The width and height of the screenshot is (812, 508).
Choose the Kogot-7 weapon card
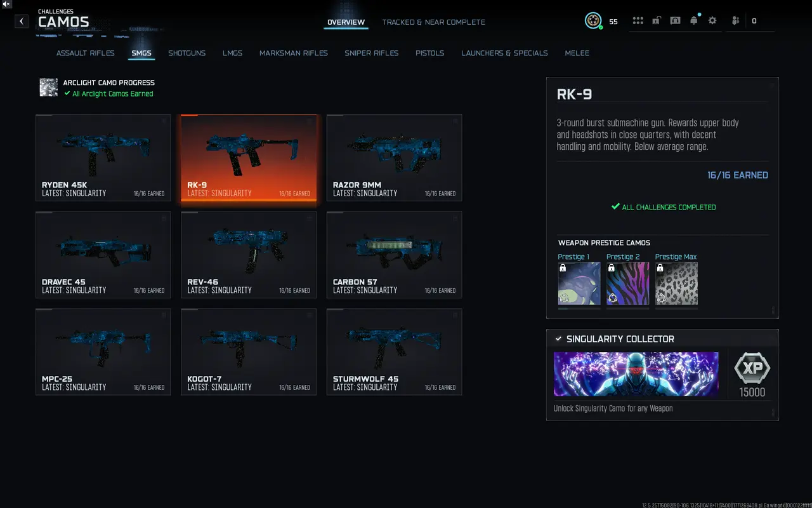pos(249,352)
